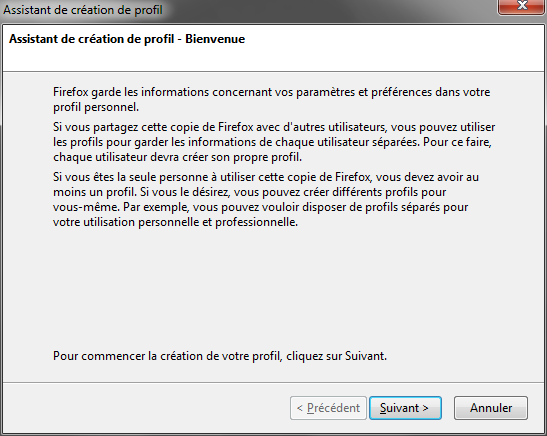Click the line starting 'Si vous partagez cette copie'
547x436 pixels.
pyautogui.click(x=274, y=127)
